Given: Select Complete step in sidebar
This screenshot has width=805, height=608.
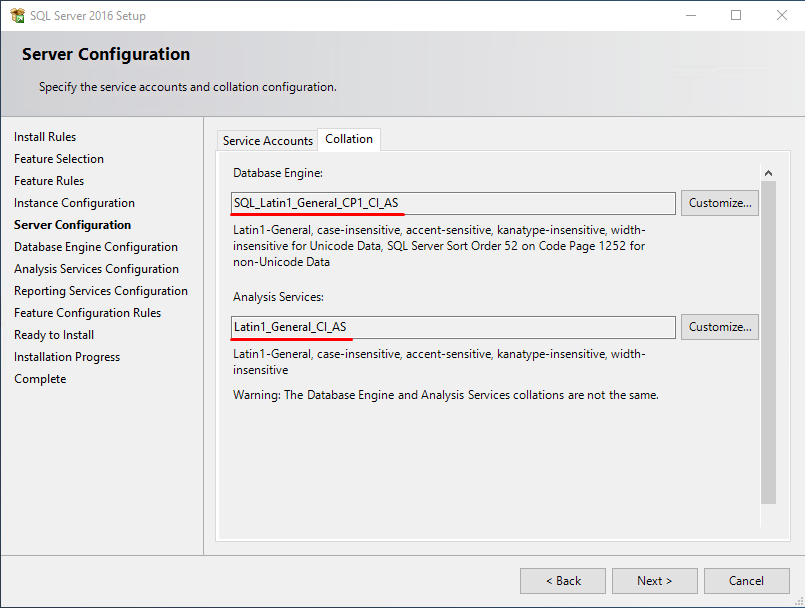Looking at the screenshot, I should (x=40, y=379).
